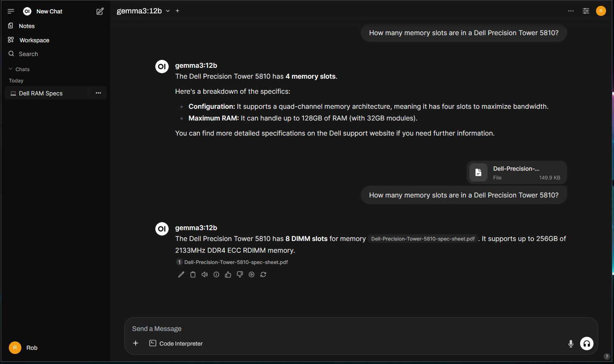Click the Send a Message input field
The height and width of the screenshot is (364, 614).
(x=361, y=329)
